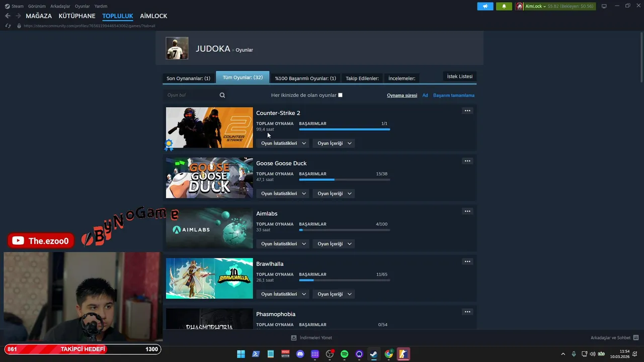
Task: Open Discord from the taskbar
Action: (300, 354)
